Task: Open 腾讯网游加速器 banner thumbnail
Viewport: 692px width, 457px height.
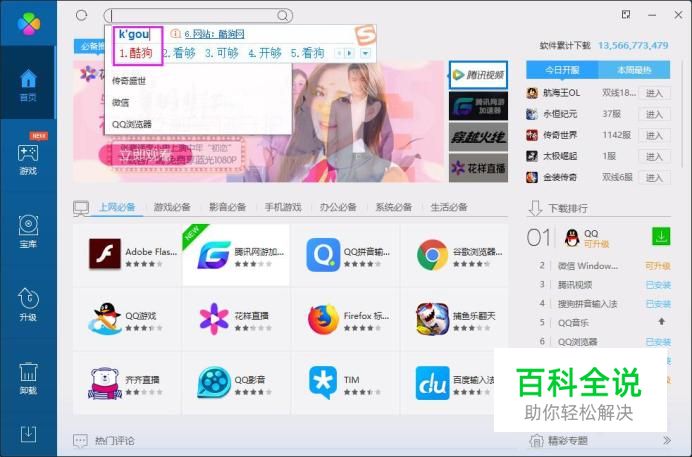Action: pos(478,106)
